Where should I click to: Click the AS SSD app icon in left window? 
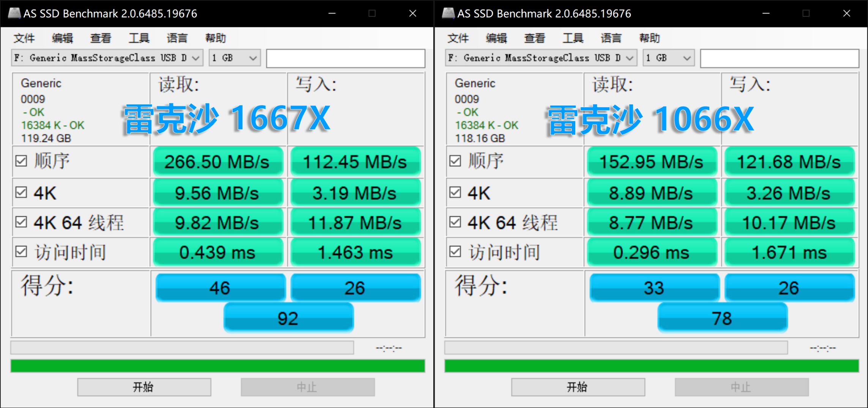[14, 13]
